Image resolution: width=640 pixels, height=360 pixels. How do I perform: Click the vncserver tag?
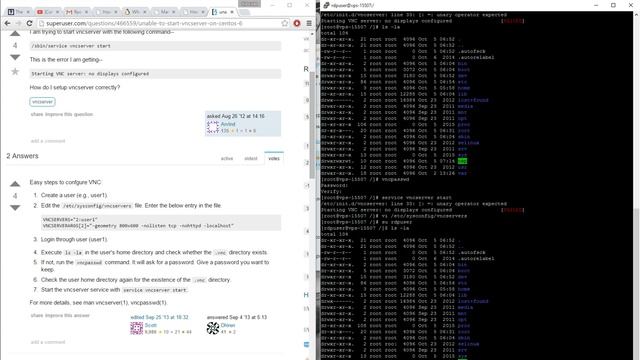(42, 102)
